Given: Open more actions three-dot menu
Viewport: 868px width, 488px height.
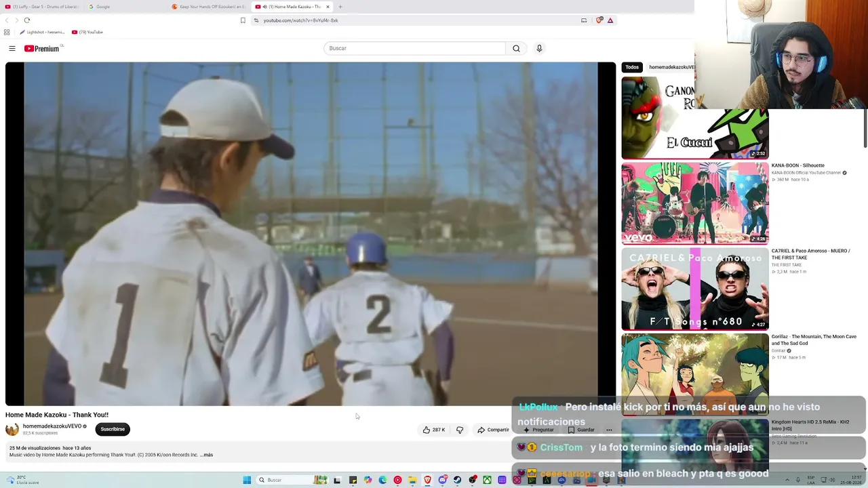Looking at the screenshot, I should pos(609,430).
